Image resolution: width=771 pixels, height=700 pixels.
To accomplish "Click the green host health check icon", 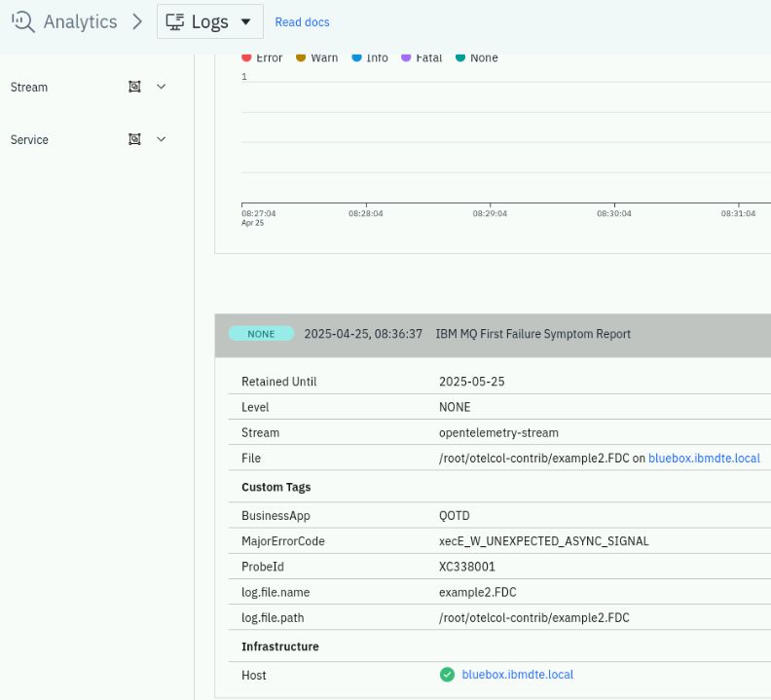I will [447, 675].
